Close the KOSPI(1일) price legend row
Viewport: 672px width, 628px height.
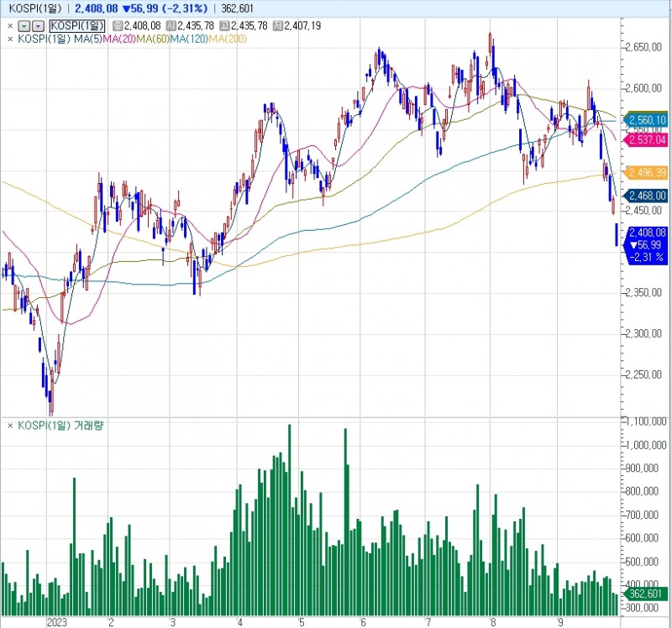click(10, 26)
